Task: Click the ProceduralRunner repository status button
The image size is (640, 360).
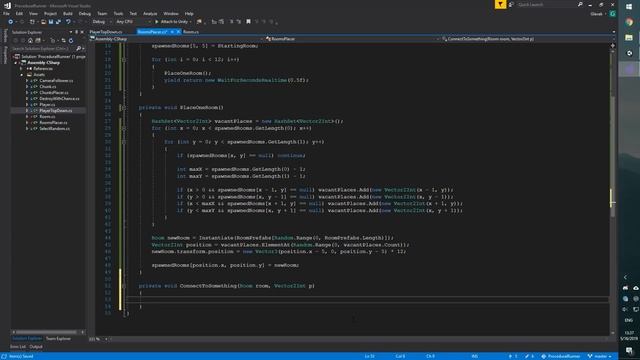Action: pyautogui.click(x=561, y=356)
